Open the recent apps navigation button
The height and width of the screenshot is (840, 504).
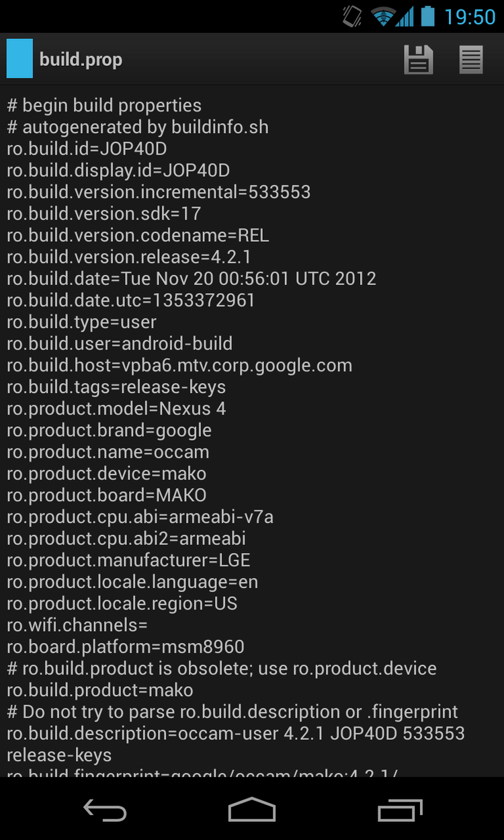(x=400, y=810)
